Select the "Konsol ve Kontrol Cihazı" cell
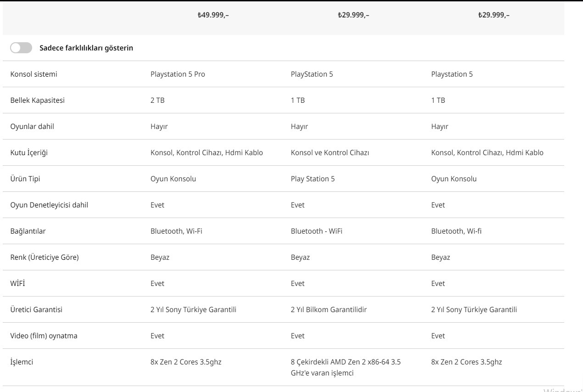The width and height of the screenshot is (583, 392). pyautogui.click(x=330, y=153)
